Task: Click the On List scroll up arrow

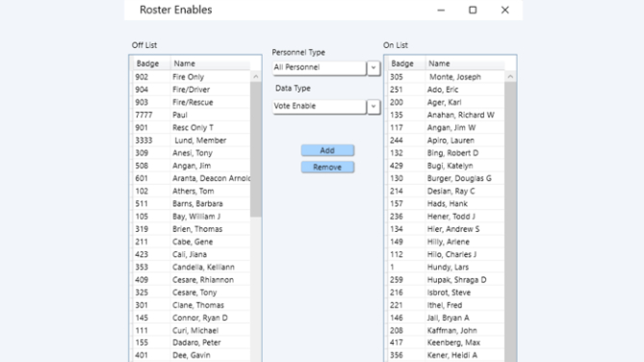Action: pyautogui.click(x=510, y=77)
